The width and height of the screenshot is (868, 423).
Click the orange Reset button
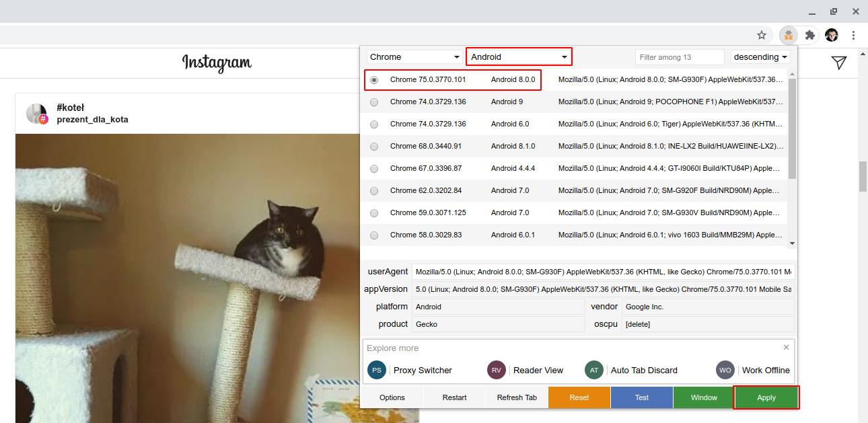pyautogui.click(x=579, y=397)
